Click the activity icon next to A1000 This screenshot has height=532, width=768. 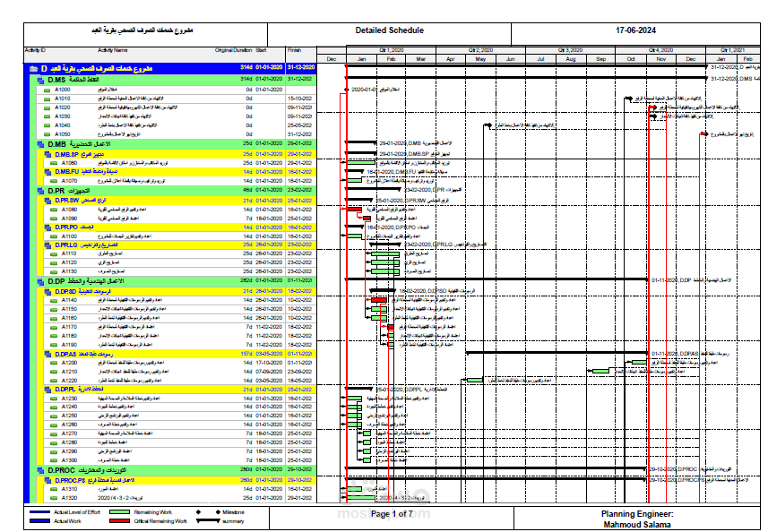pyautogui.click(x=47, y=90)
